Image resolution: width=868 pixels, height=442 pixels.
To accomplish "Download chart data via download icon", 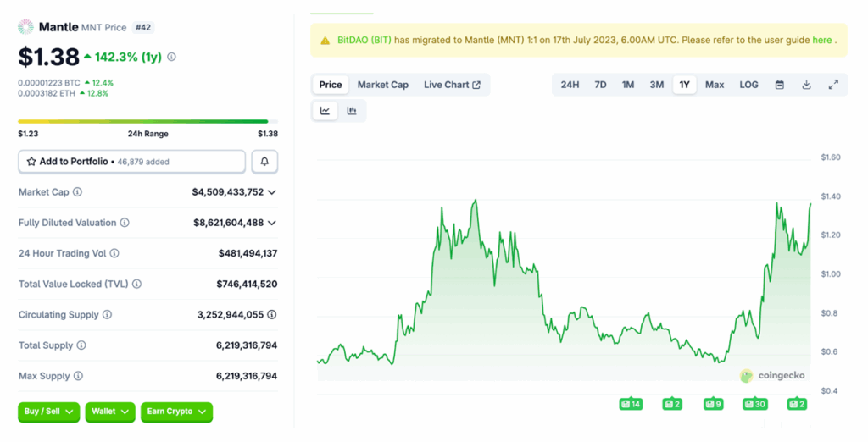I will click(807, 85).
